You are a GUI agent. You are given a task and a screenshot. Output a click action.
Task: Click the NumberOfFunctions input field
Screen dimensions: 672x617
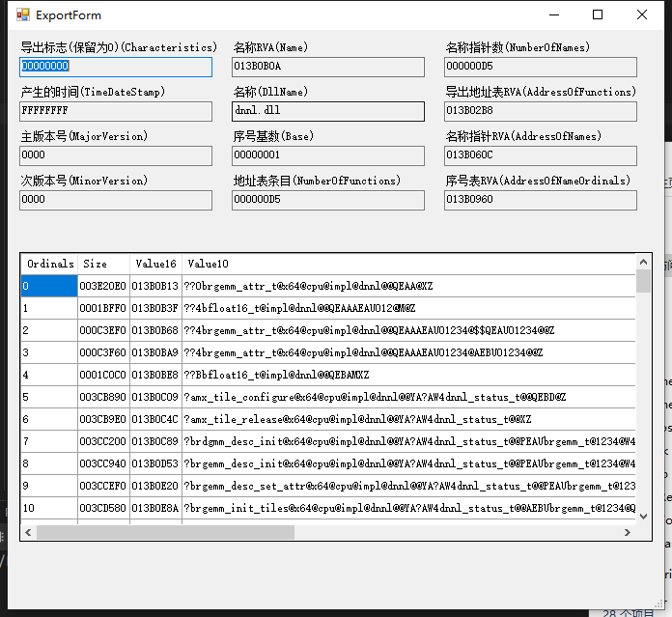(328, 200)
